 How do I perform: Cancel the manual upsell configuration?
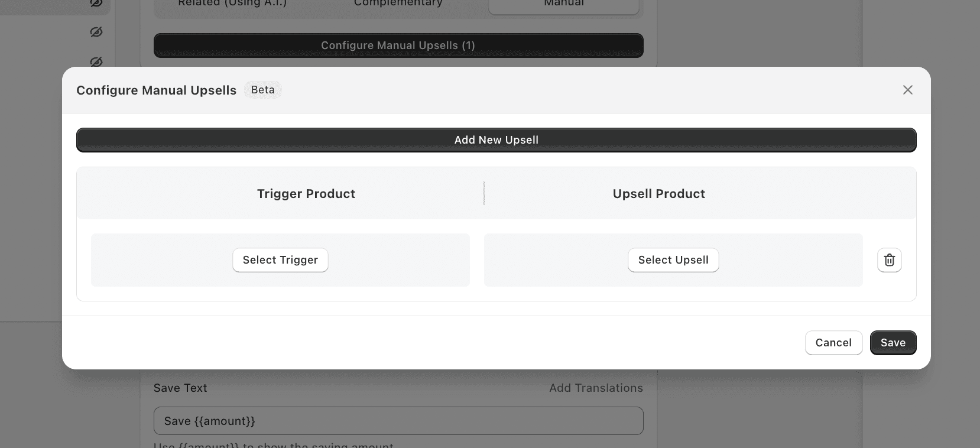(x=833, y=343)
